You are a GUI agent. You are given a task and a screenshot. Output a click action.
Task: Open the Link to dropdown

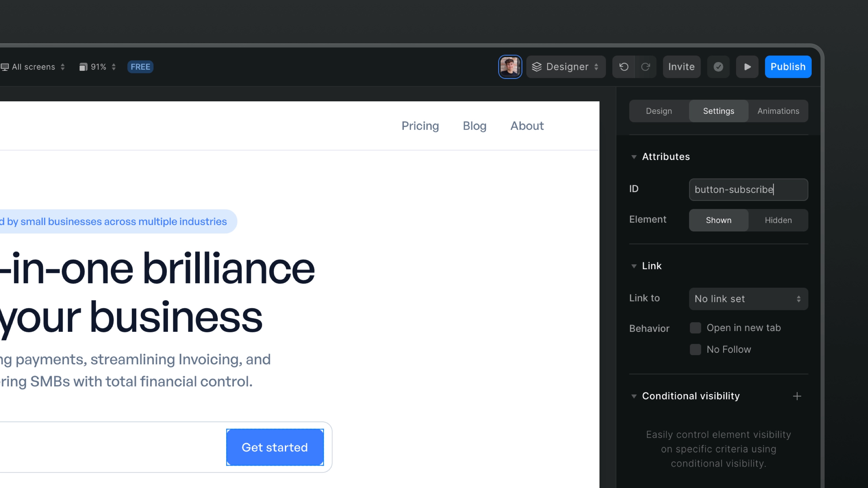748,299
